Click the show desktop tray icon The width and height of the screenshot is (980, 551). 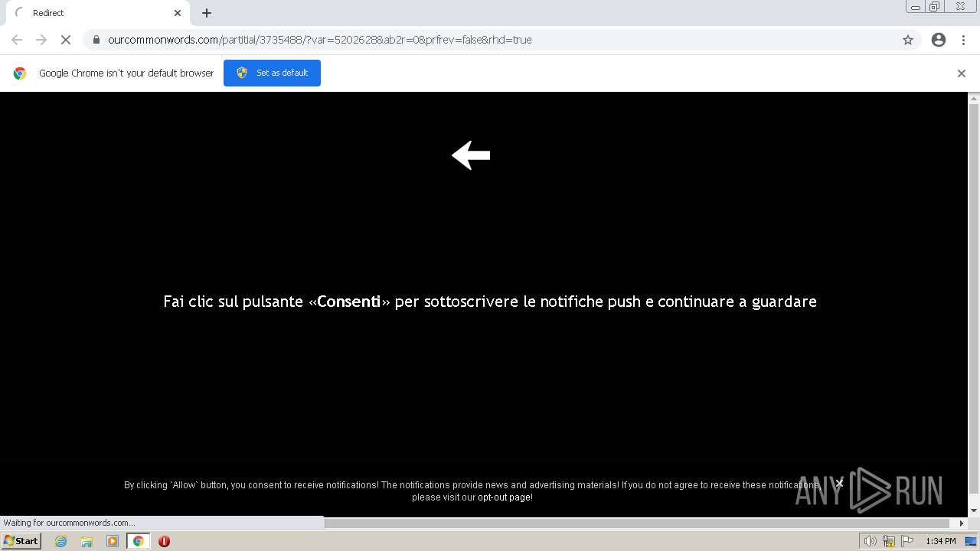click(x=971, y=541)
